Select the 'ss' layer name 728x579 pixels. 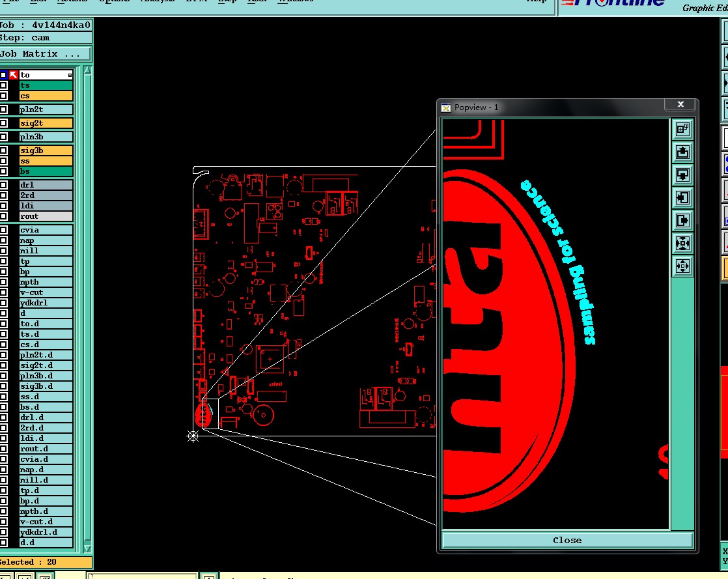[x=46, y=161]
